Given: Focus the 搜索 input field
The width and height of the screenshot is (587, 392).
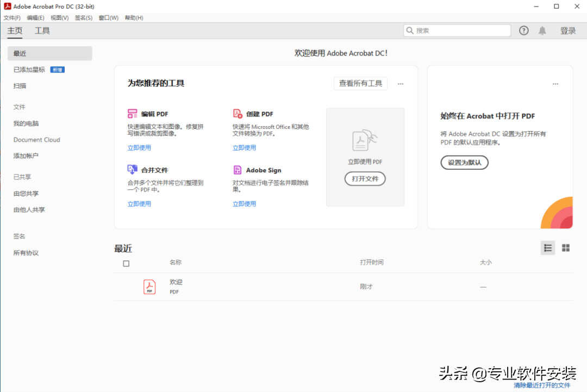Looking at the screenshot, I should (457, 30).
